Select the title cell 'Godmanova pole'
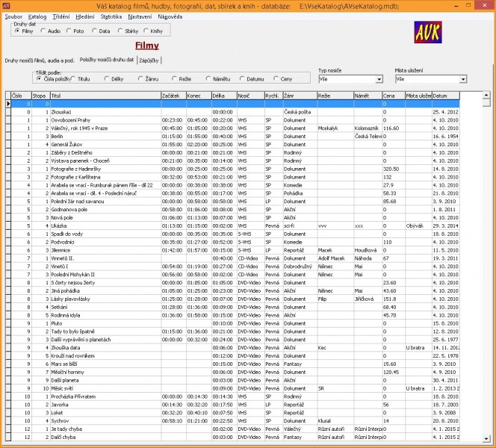The width and height of the screenshot is (496, 448). click(105, 210)
